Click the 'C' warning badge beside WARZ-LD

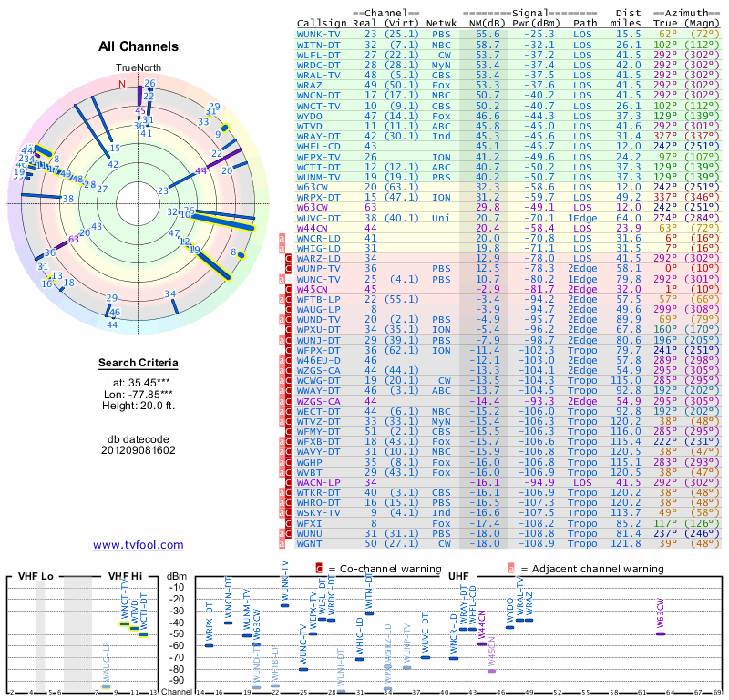tap(288, 259)
